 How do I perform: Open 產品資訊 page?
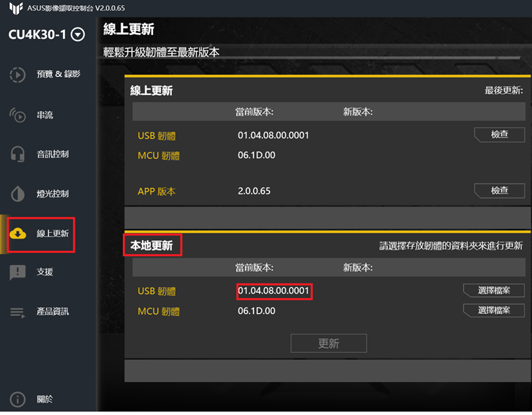53,312
